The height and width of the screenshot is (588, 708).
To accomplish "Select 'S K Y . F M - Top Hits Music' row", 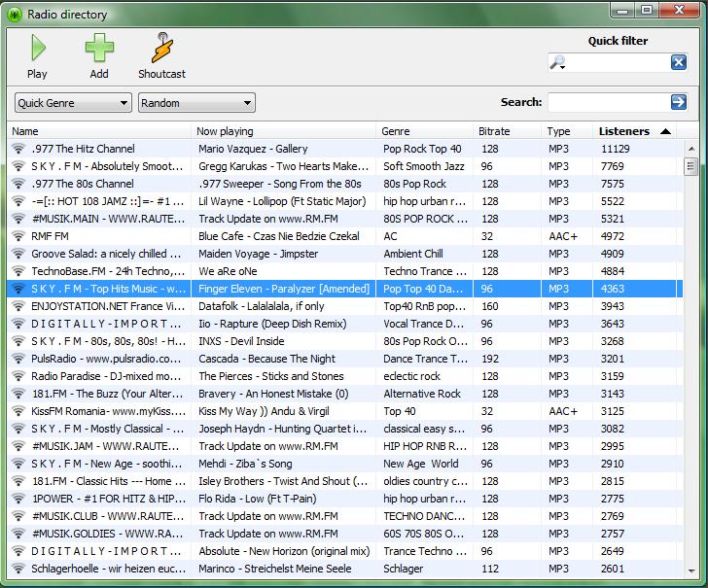I will [x=344, y=289].
